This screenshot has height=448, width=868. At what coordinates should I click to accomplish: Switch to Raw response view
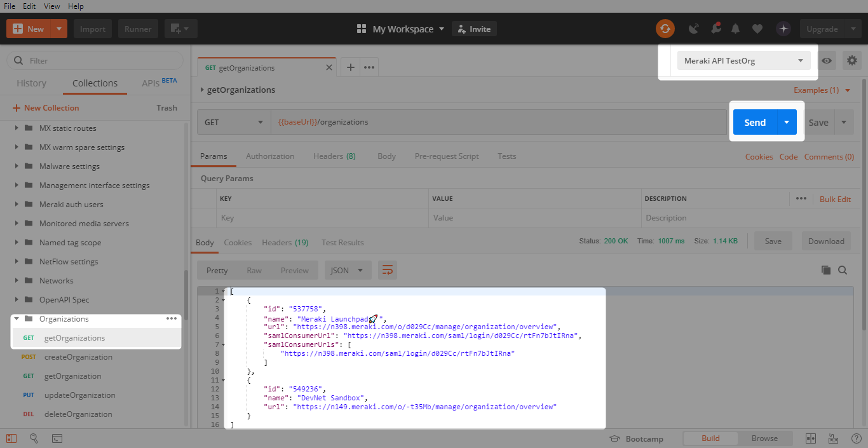click(x=254, y=270)
